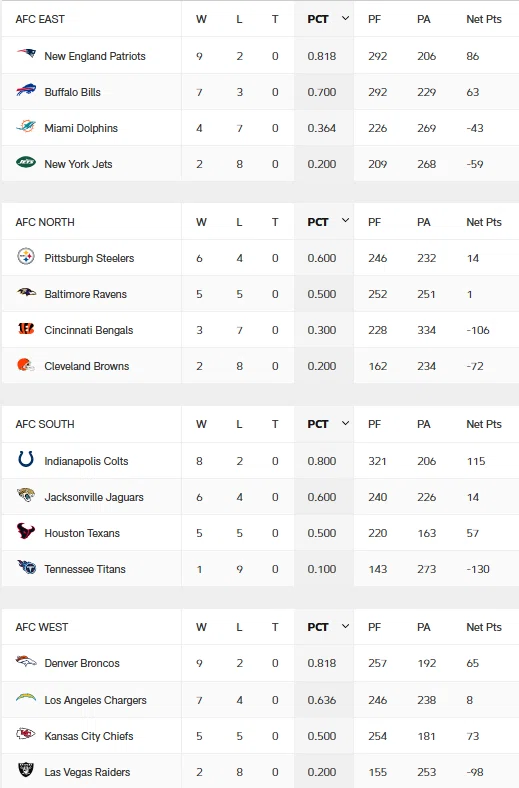
Task: Toggle PCT sort arrow in AFC WEST
Action: click(x=345, y=626)
